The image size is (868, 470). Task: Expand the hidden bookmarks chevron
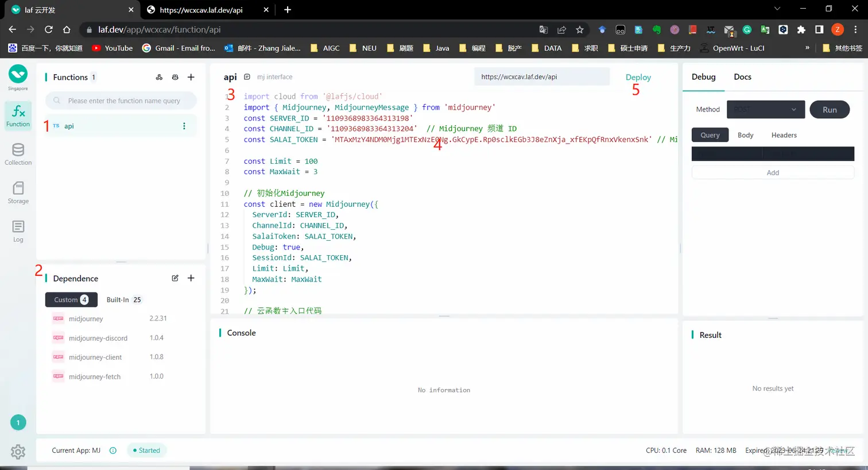pyautogui.click(x=807, y=48)
